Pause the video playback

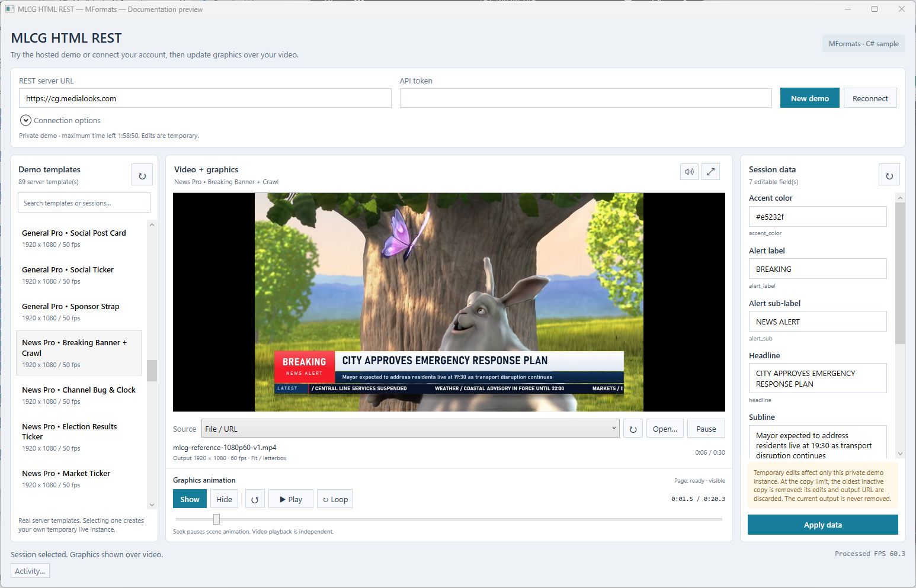pyautogui.click(x=706, y=429)
